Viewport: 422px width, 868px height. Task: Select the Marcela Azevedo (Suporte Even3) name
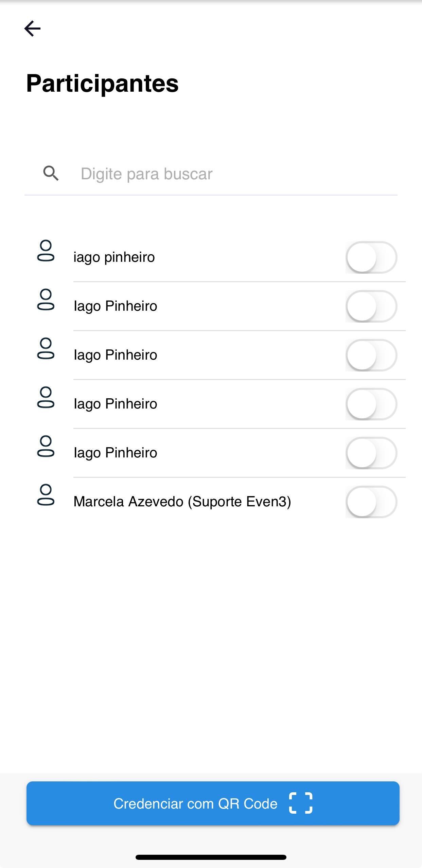[x=182, y=502]
